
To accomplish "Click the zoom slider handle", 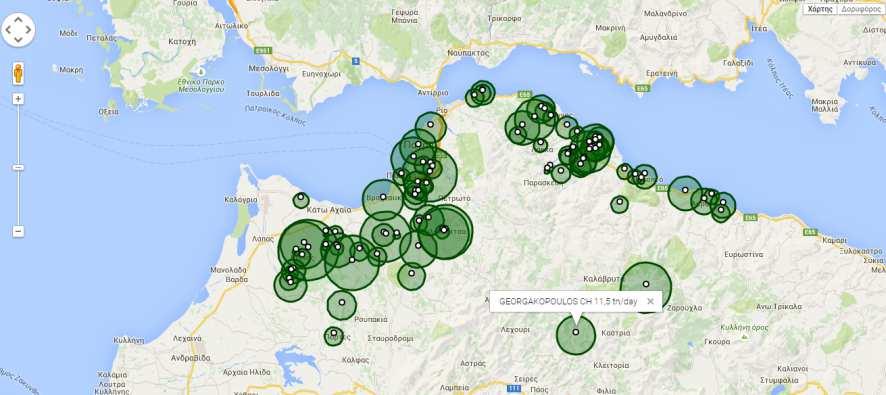I will tap(18, 167).
